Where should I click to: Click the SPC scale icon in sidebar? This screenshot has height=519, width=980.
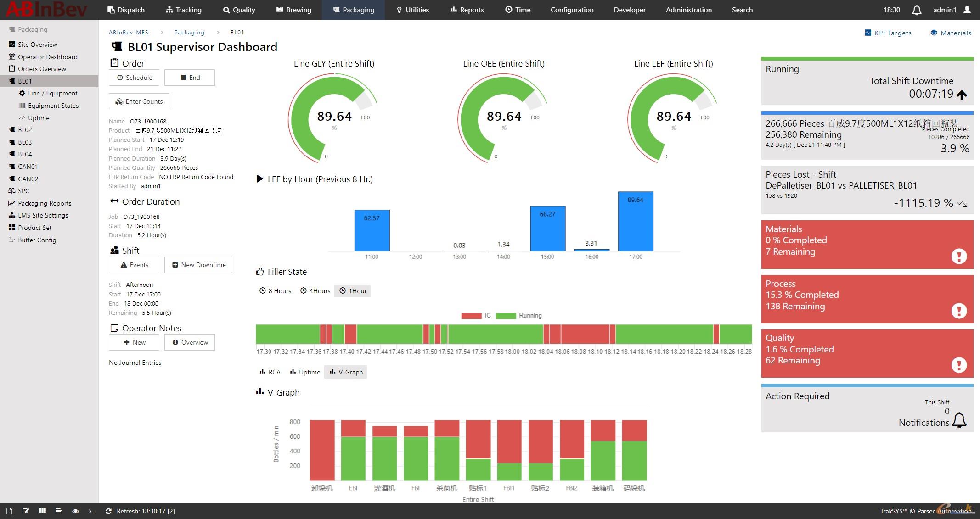click(x=12, y=191)
